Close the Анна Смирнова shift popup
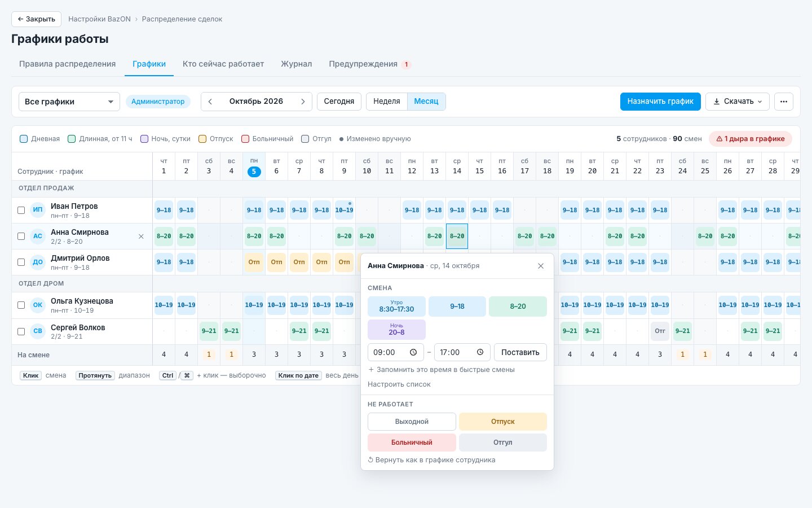This screenshot has width=812, height=508. [541, 266]
